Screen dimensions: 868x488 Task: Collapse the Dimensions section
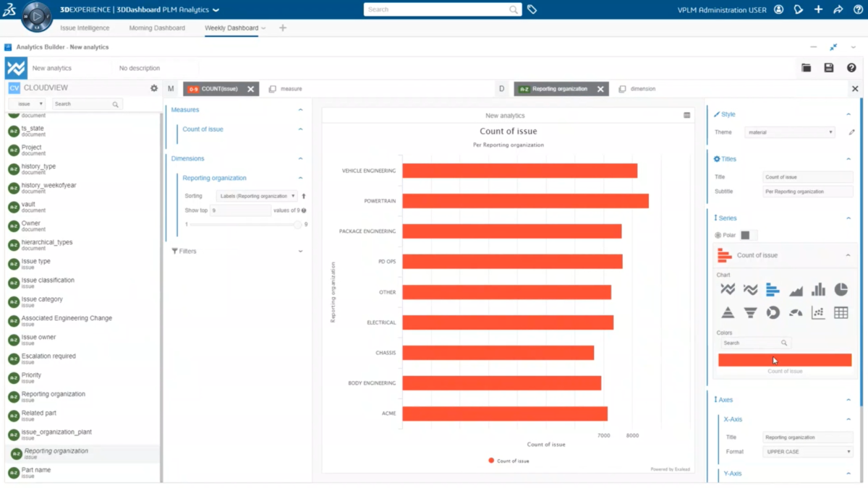tap(300, 158)
